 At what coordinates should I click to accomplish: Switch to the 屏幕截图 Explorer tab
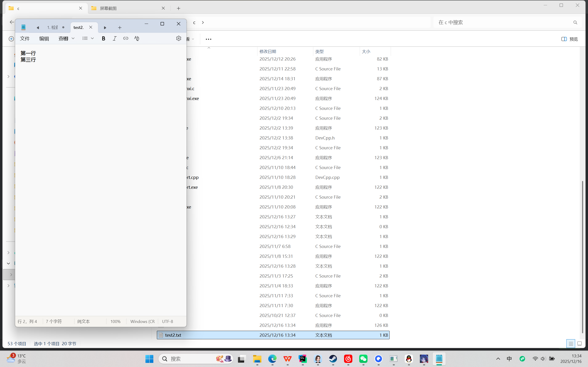tap(108, 8)
